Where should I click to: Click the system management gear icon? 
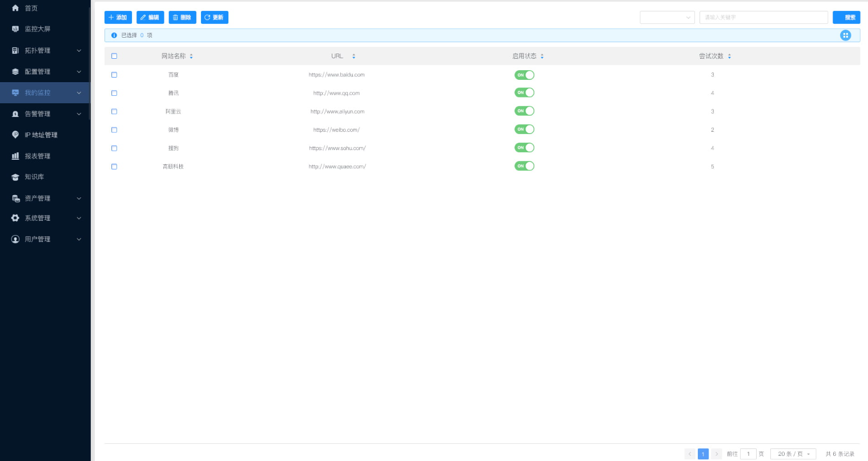point(15,218)
